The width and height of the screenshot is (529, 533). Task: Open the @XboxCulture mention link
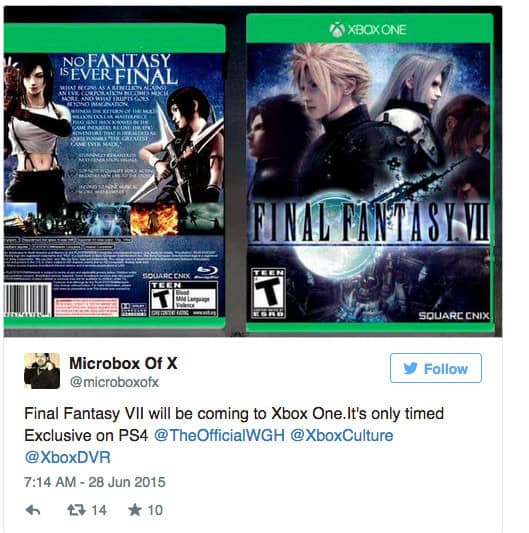coord(342,435)
